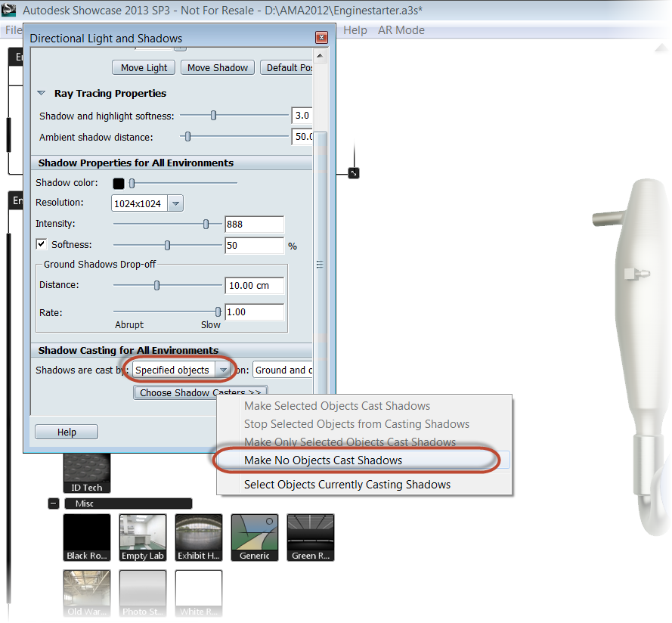This screenshot has height=623, width=672.
Task: Open the Help menu in menu bar
Action: [x=355, y=30]
